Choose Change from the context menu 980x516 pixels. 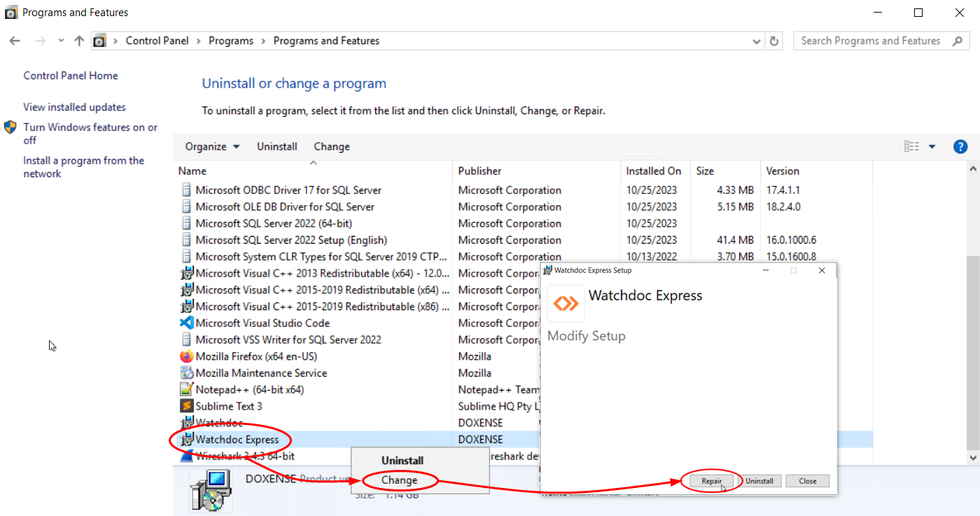pyautogui.click(x=400, y=480)
